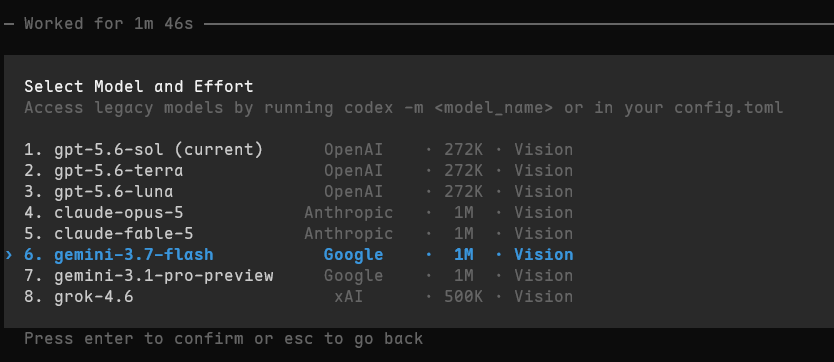Click the xAI provider label
Image resolution: width=834 pixels, height=362 pixels.
349,296
